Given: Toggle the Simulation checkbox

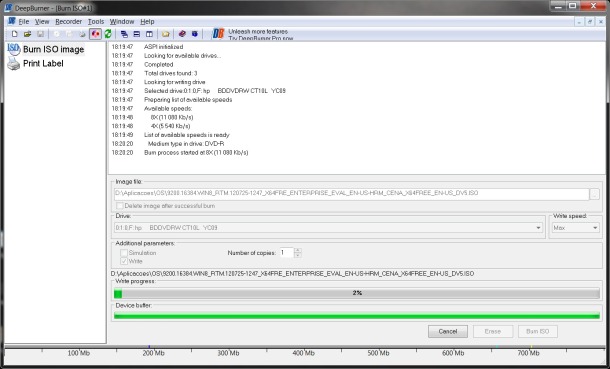Looking at the screenshot, I should coord(124,253).
